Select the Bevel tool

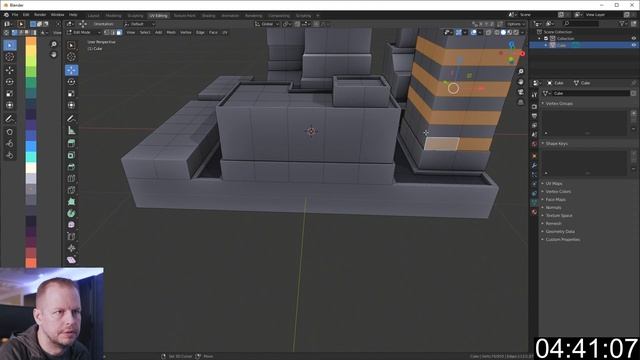(x=71, y=167)
